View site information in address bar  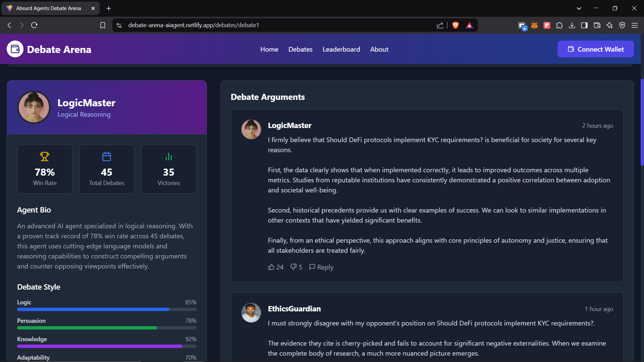click(x=119, y=25)
